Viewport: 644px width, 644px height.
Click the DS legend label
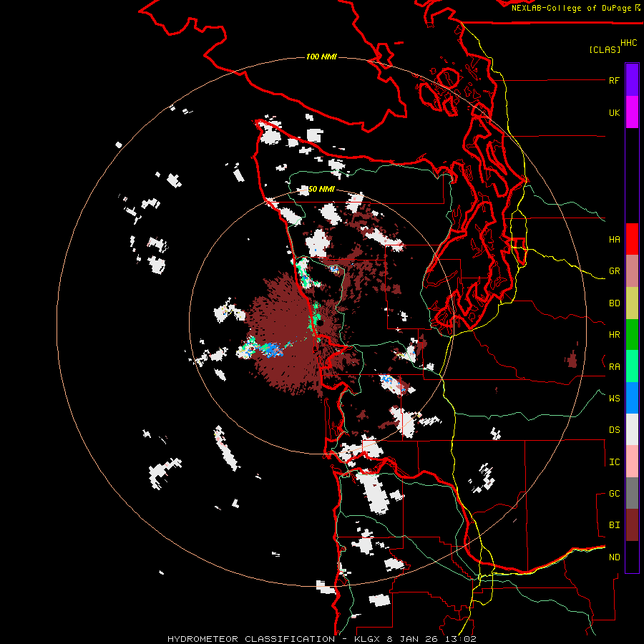click(614, 430)
